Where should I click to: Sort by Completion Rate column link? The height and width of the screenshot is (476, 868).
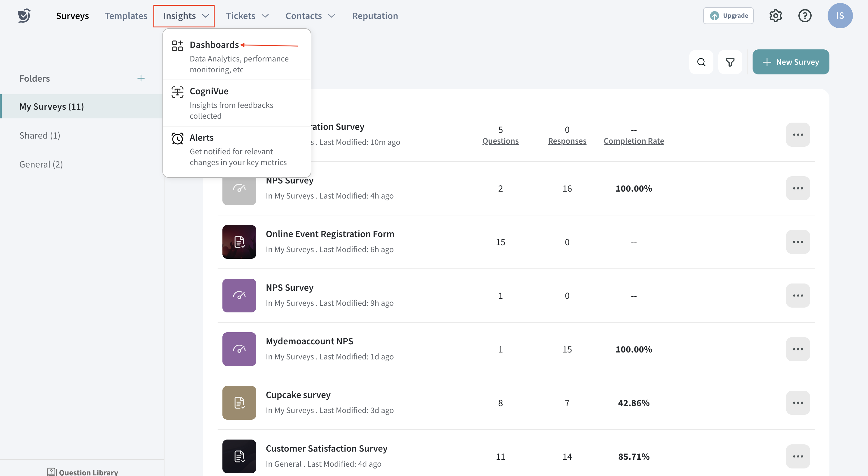pyautogui.click(x=634, y=141)
